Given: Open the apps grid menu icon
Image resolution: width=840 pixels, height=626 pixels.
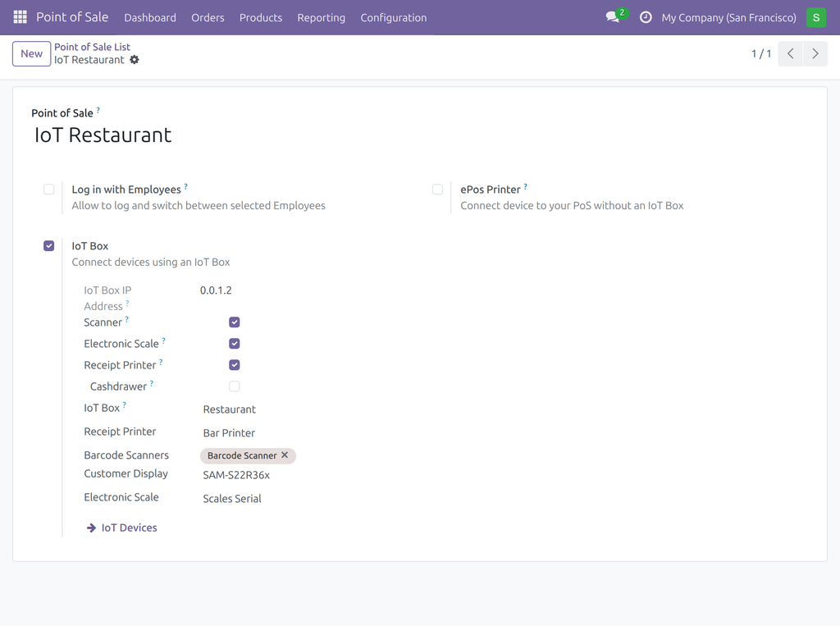Looking at the screenshot, I should pyautogui.click(x=20, y=17).
